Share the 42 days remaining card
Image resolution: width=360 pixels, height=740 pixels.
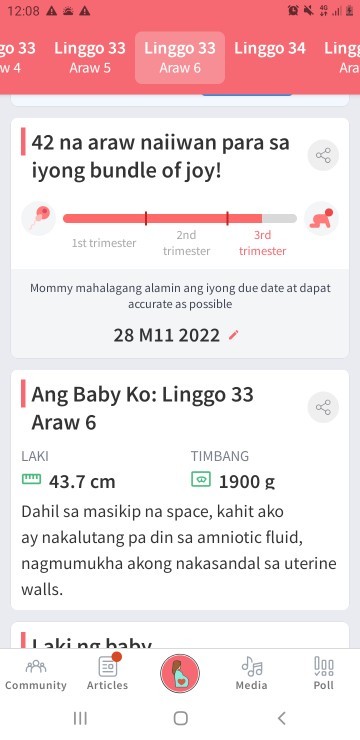(323, 155)
